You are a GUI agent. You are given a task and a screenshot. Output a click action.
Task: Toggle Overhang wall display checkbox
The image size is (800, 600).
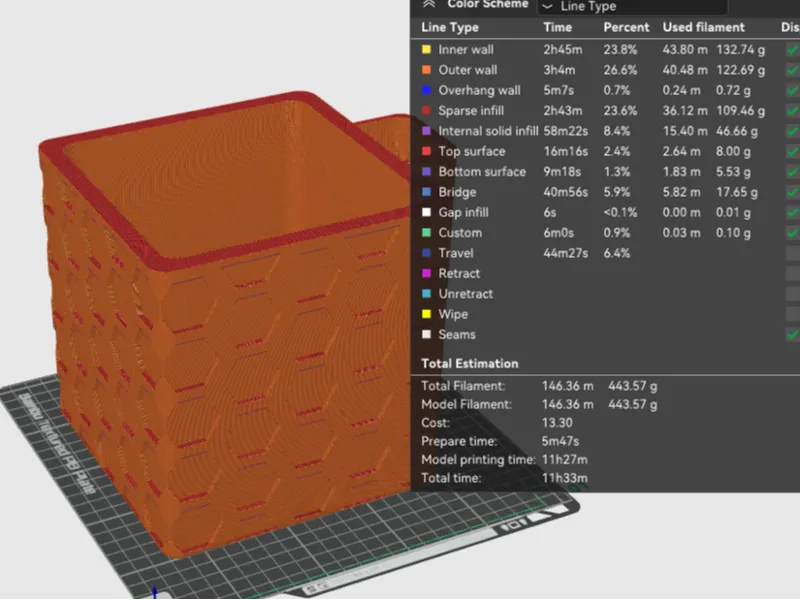point(792,90)
